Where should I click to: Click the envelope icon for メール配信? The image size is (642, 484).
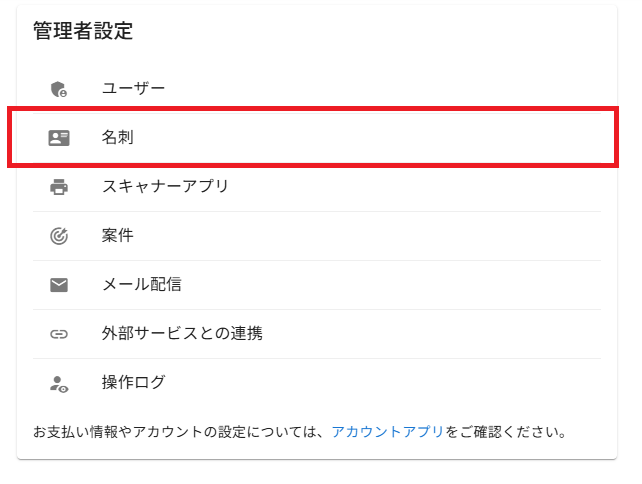point(59,285)
